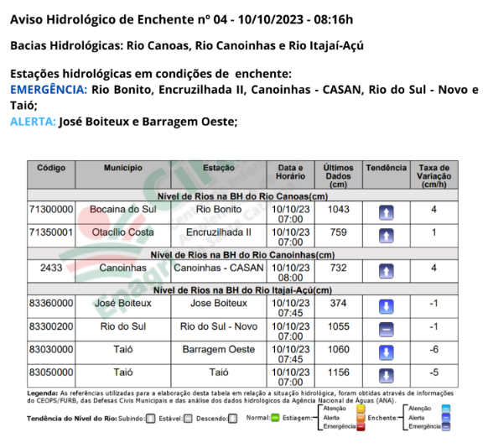Click the green Normal legend swatch
Screen dimensions: 488x448
click(x=275, y=418)
